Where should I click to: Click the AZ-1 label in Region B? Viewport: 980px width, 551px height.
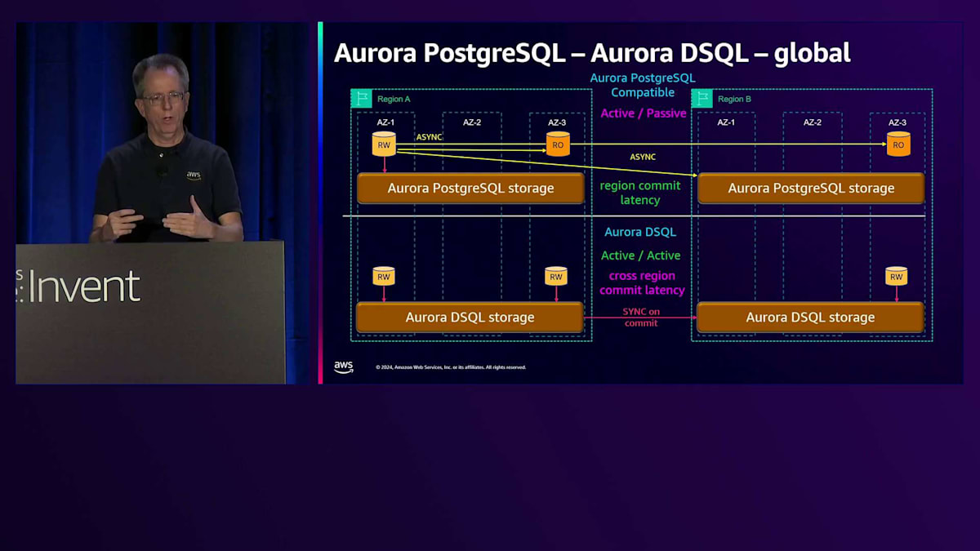[726, 122]
